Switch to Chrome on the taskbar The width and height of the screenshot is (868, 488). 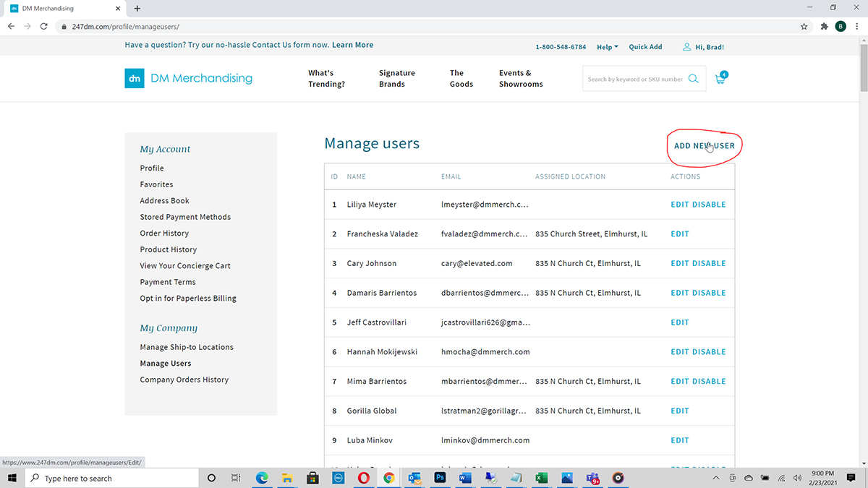(388, 478)
